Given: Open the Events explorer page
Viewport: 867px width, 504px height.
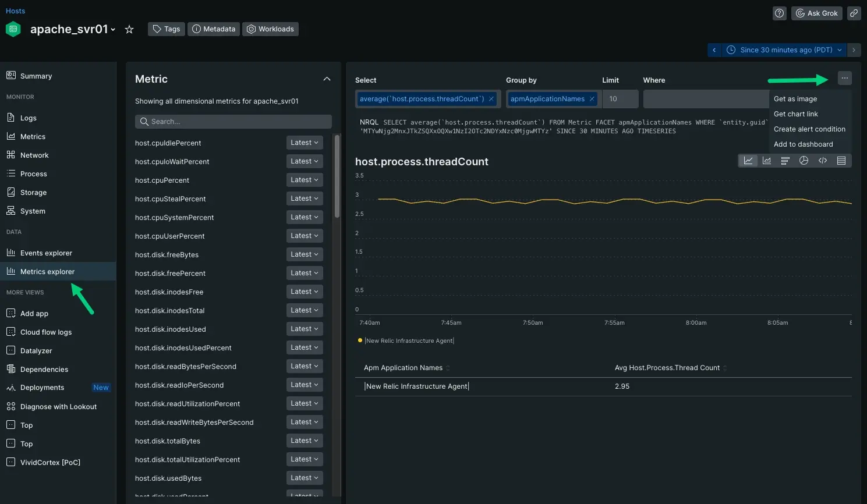Looking at the screenshot, I should coord(46,253).
